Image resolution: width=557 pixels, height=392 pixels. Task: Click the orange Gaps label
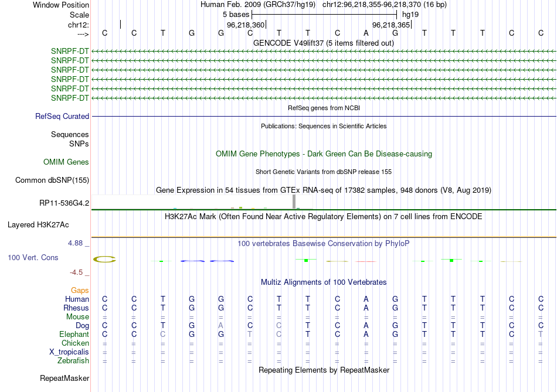click(x=80, y=291)
